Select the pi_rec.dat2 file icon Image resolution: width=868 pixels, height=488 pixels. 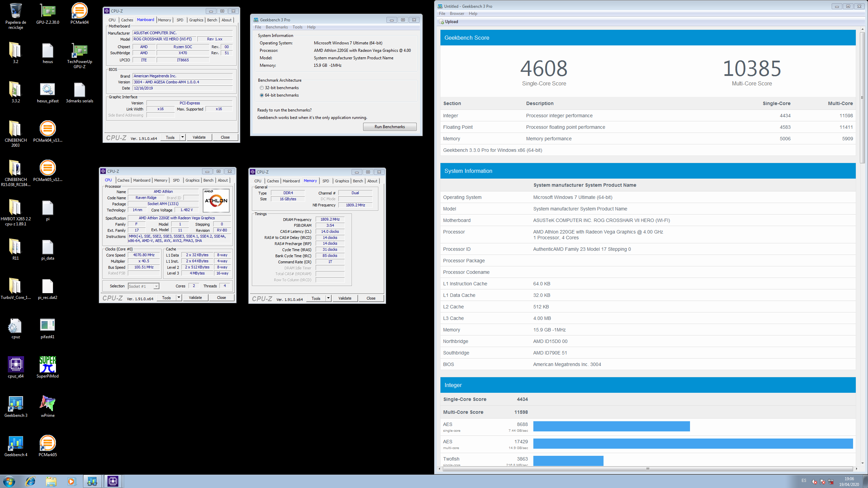[x=48, y=289]
